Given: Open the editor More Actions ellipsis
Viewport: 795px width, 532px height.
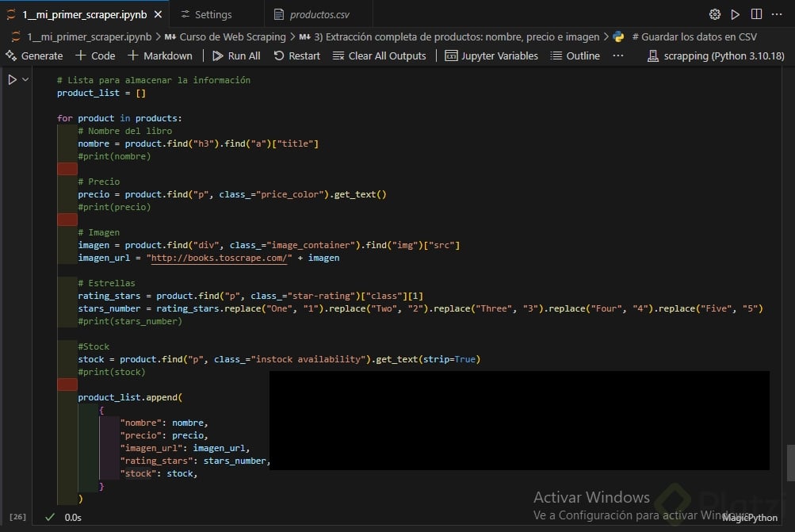Looking at the screenshot, I should pos(778,14).
